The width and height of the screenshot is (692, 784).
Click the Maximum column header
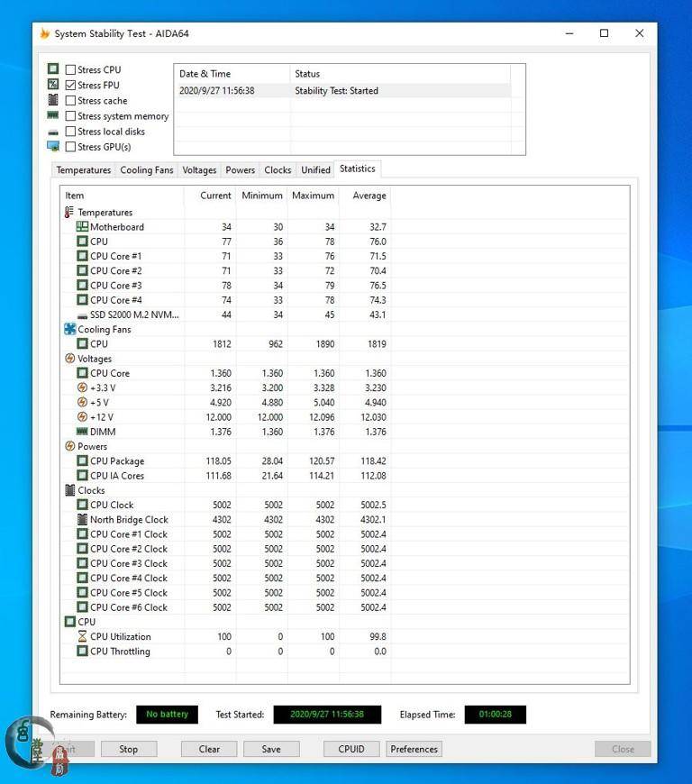[x=314, y=196]
